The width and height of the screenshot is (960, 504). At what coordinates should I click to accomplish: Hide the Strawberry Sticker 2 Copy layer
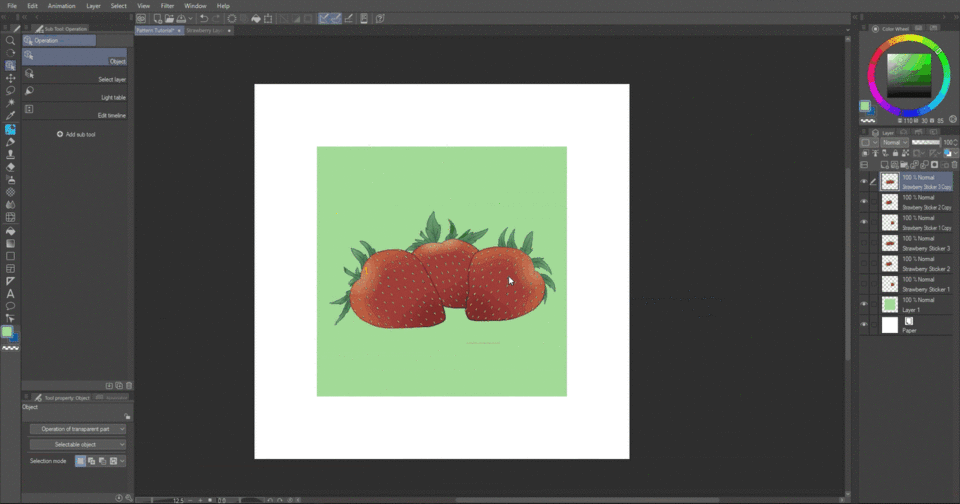(x=864, y=201)
